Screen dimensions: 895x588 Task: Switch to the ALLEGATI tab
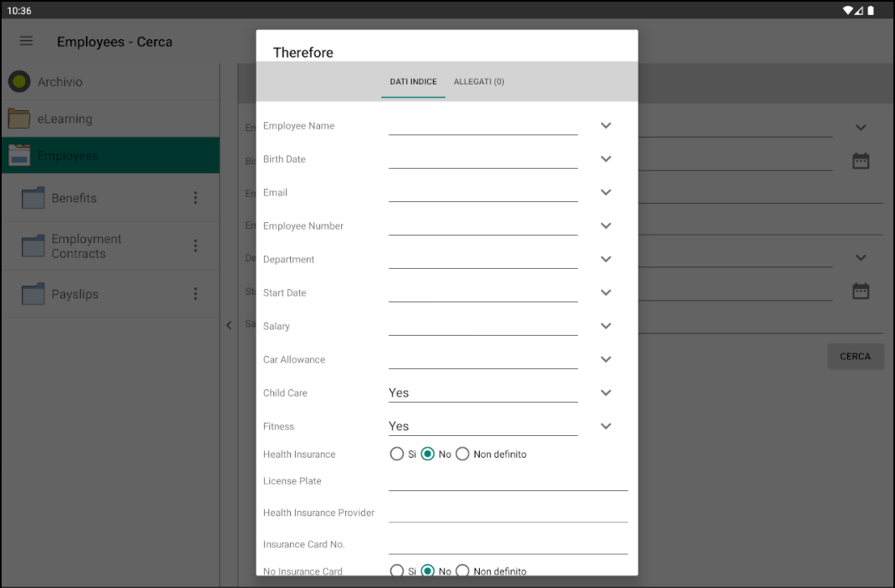point(479,82)
